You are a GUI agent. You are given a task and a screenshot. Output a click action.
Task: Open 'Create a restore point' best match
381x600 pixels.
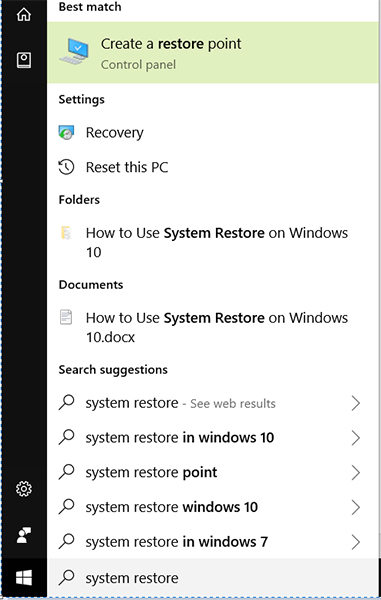[x=213, y=52]
